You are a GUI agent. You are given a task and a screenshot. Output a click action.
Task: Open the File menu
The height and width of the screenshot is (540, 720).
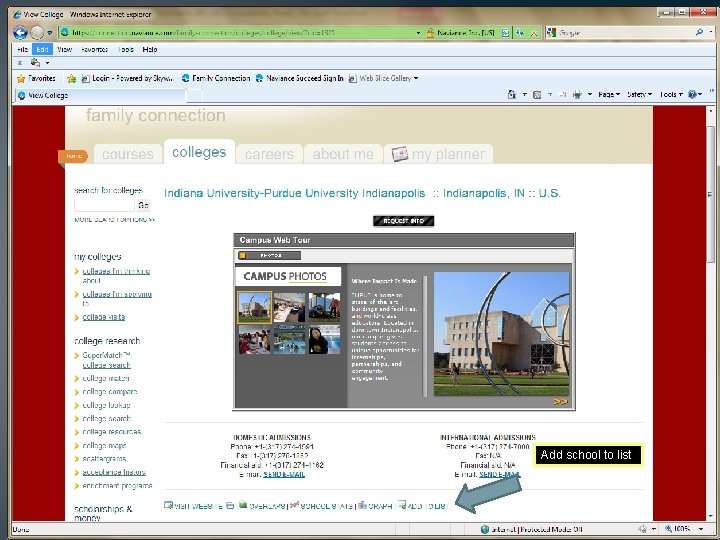(22, 49)
